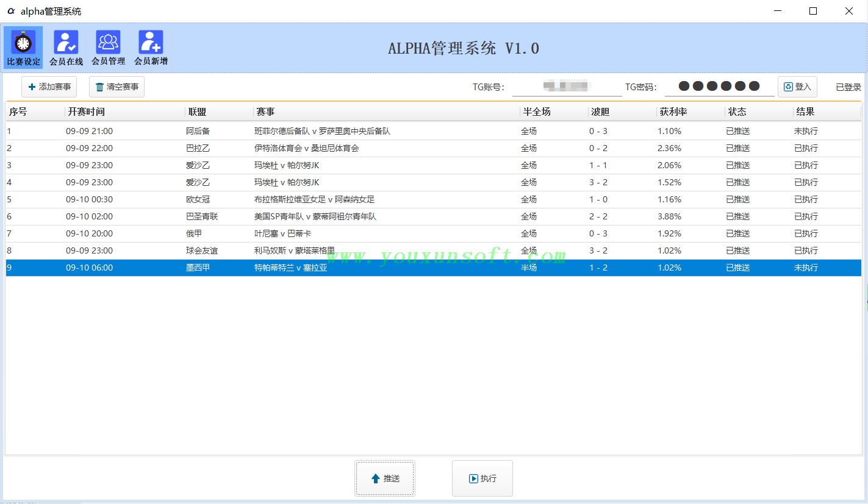Select the 玛埃杜 v 帕尔努JK row with 1.52%
Viewport: 868px width, 504px height.
(434, 182)
